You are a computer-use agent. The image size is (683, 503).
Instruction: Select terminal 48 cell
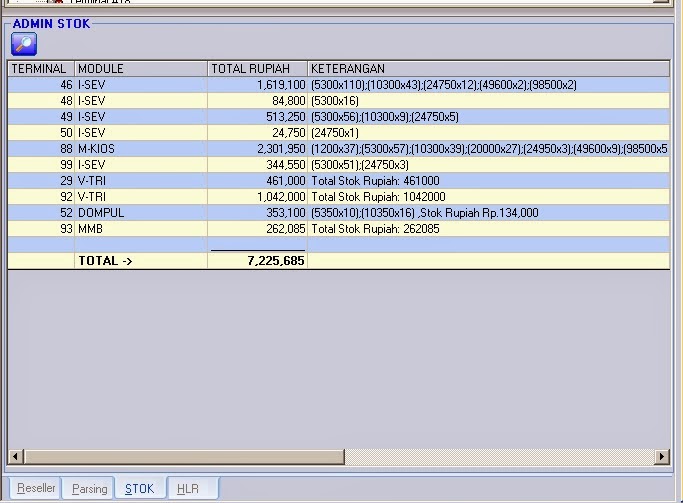[41, 101]
